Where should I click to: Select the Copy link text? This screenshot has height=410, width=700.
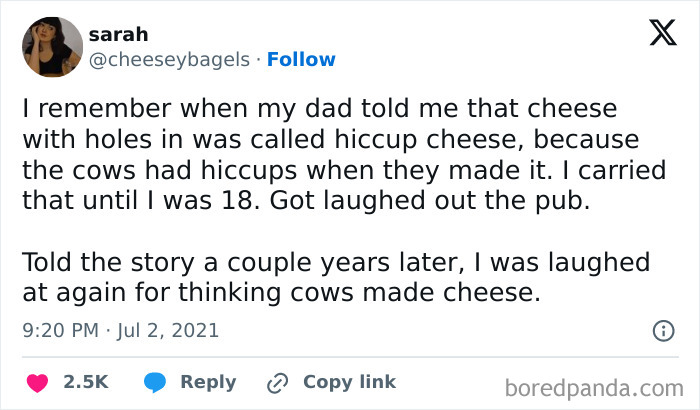[x=349, y=382]
